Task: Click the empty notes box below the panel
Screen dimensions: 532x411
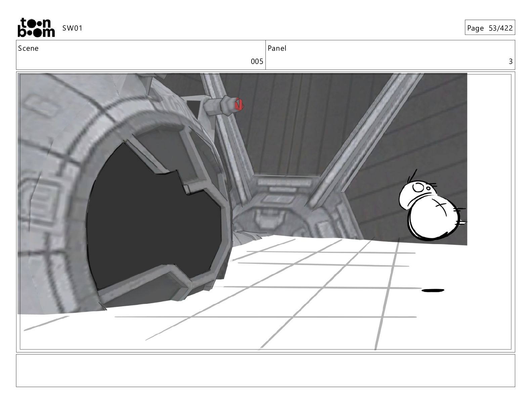Action: [265, 370]
